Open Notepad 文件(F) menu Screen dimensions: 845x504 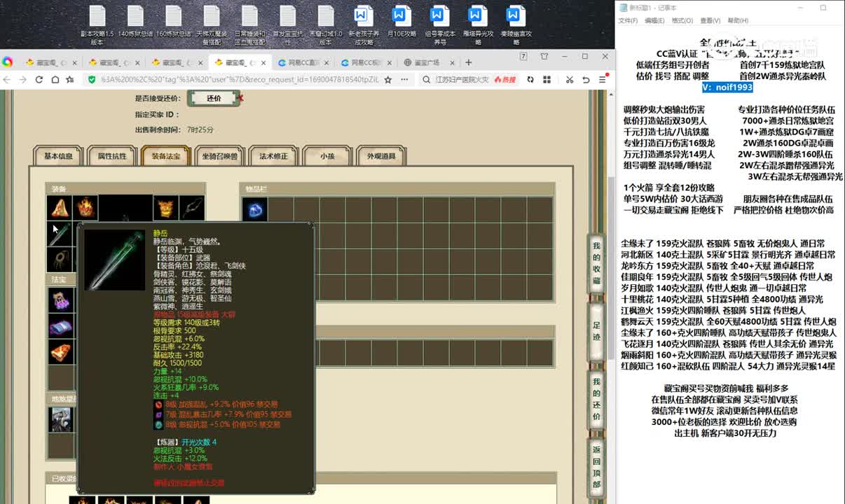point(628,21)
